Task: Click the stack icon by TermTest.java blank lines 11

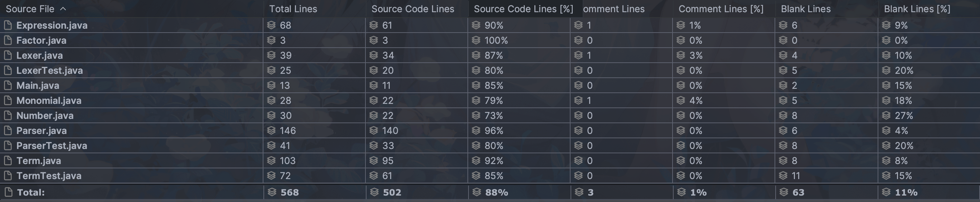Action: pos(783,175)
